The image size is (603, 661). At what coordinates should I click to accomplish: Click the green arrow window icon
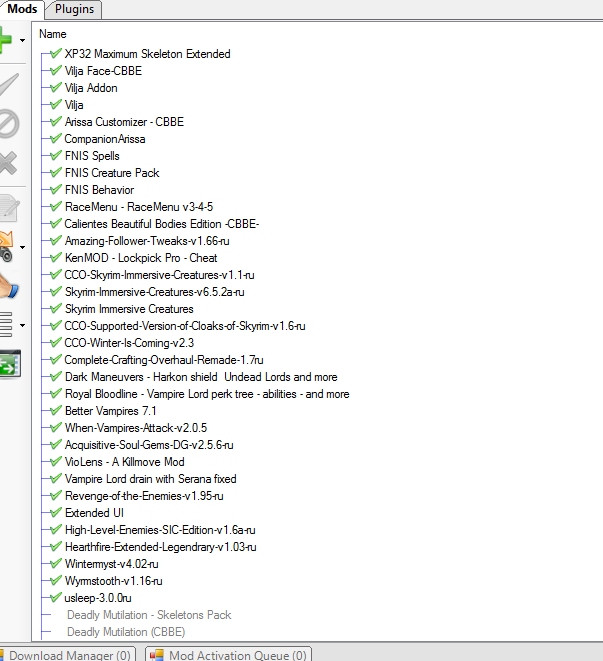(10, 364)
